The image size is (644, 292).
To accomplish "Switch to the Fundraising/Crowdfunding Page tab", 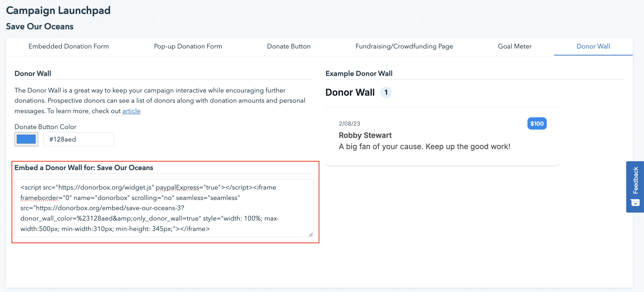I will 404,46.
